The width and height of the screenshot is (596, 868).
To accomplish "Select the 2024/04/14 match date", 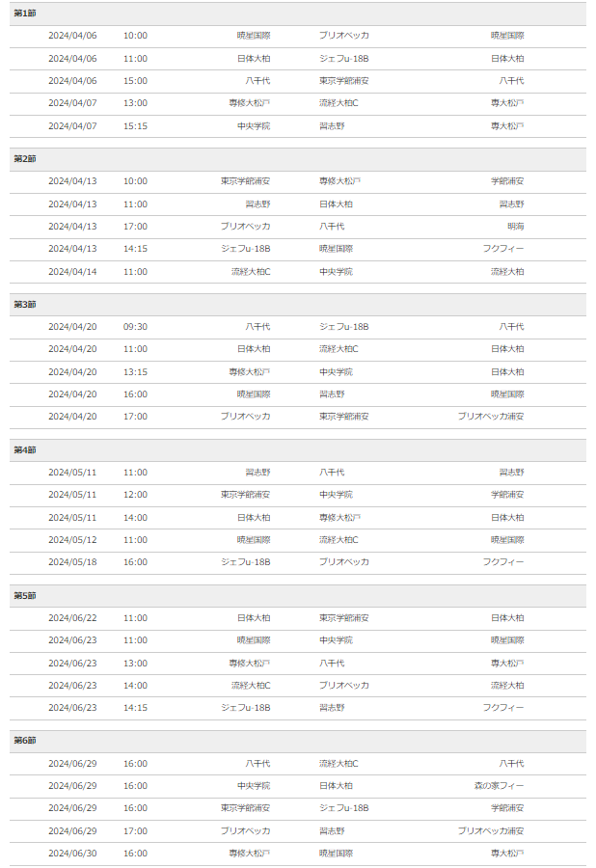I will click(72, 272).
